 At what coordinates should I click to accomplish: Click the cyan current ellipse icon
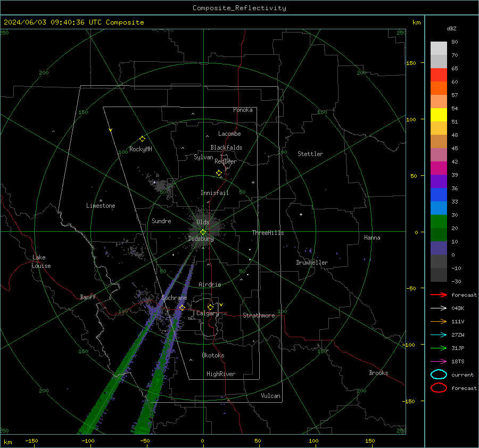439,374
